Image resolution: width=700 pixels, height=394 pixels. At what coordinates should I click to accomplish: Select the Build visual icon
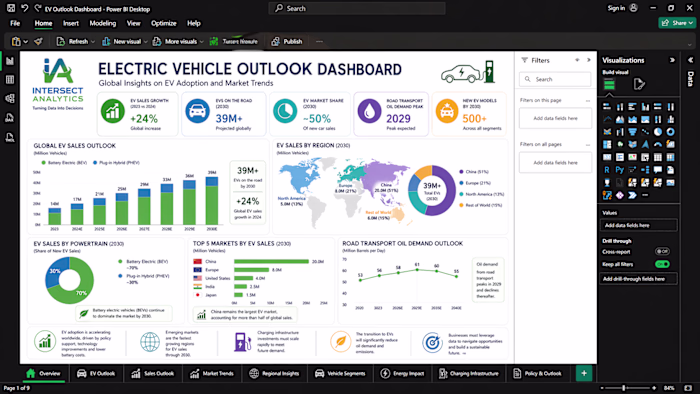coord(609,84)
